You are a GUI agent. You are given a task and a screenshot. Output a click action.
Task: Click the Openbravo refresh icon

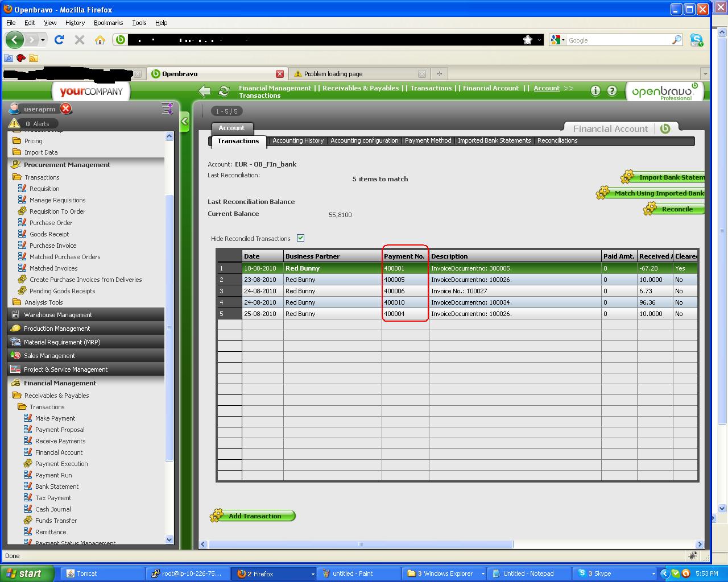224,91
